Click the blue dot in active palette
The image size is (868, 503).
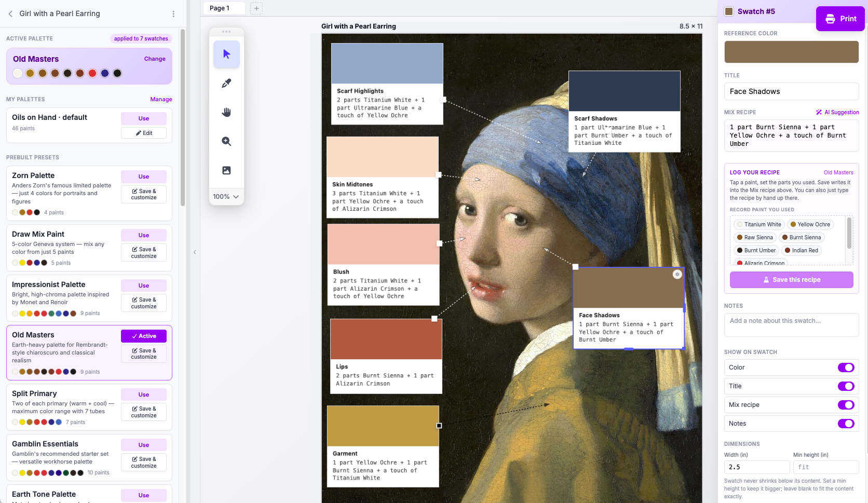pos(105,73)
